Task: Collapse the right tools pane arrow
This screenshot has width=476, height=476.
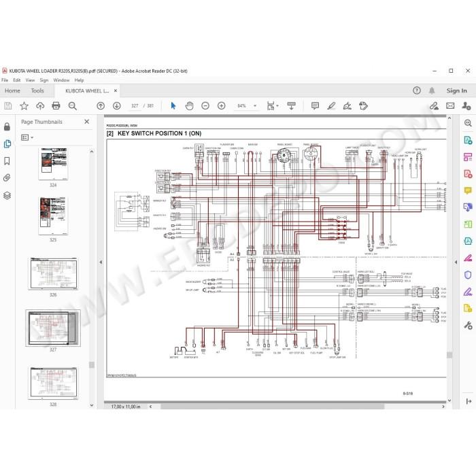Action: click(x=456, y=262)
